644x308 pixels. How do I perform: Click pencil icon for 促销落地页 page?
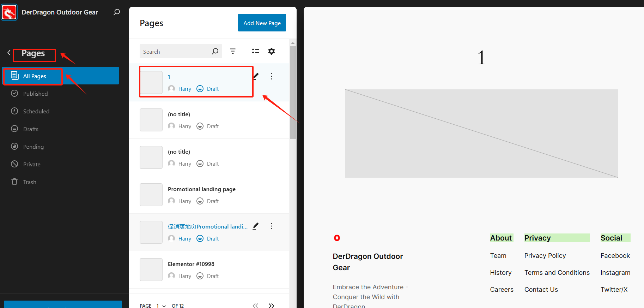[256, 226]
